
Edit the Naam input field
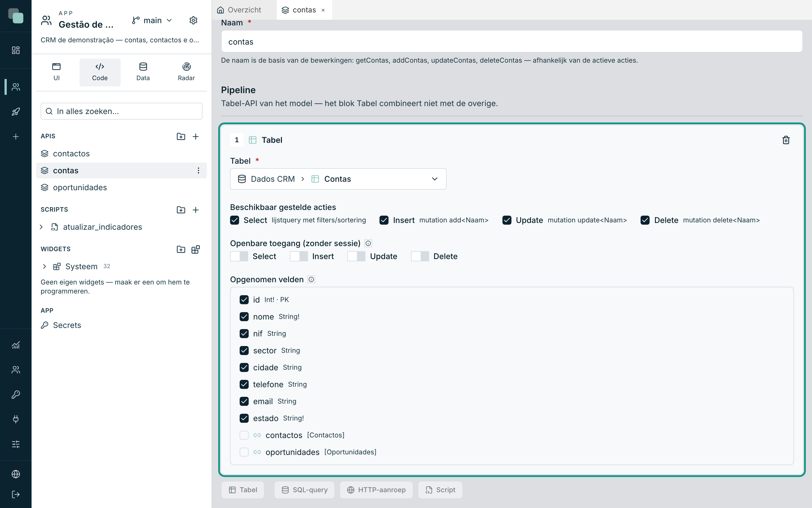tap(512, 41)
